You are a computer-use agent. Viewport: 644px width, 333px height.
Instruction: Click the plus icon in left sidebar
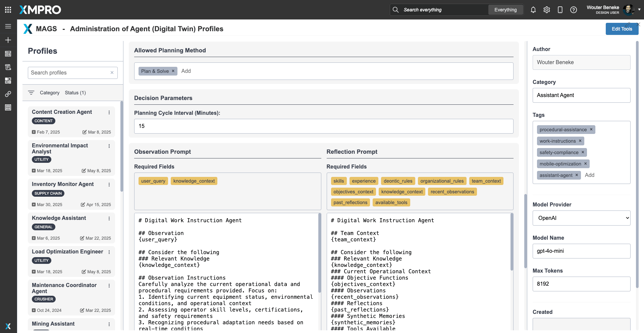tap(8, 40)
